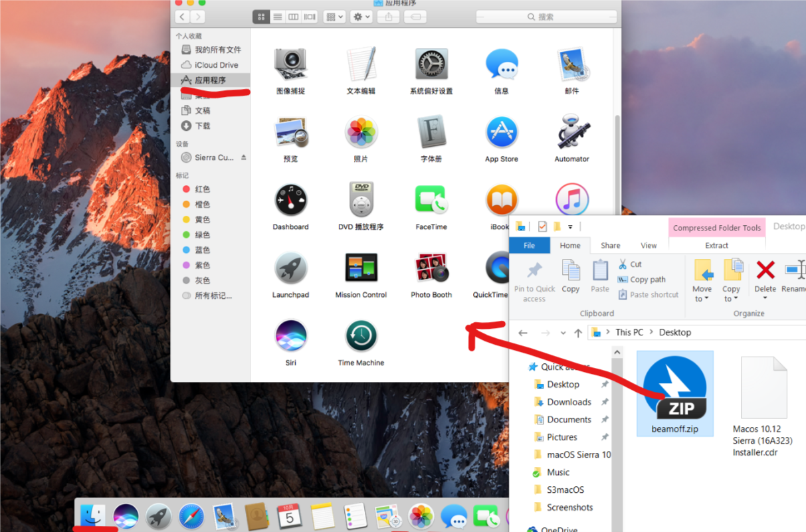Open Downloads in Explorer navigation pane
806x532 pixels.
[569, 402]
